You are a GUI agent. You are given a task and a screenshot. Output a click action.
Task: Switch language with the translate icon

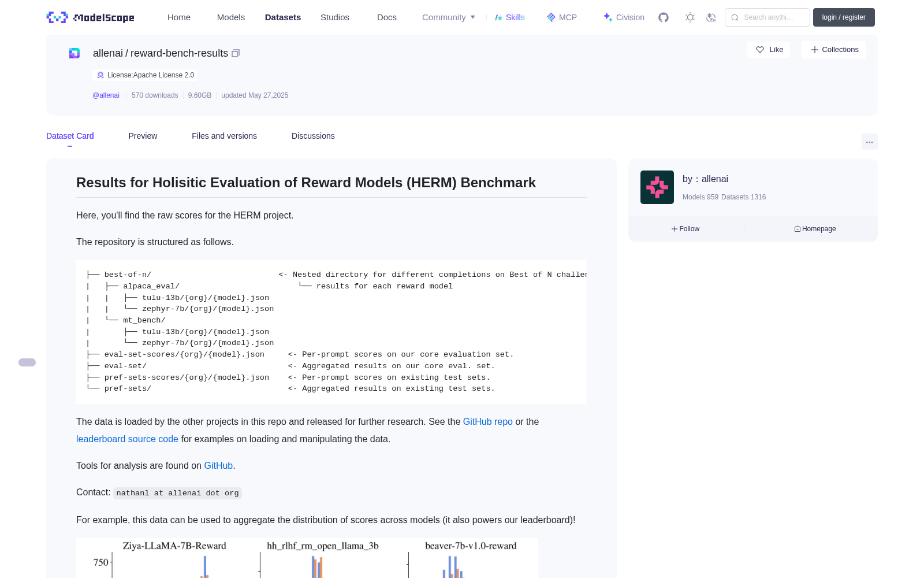711,17
